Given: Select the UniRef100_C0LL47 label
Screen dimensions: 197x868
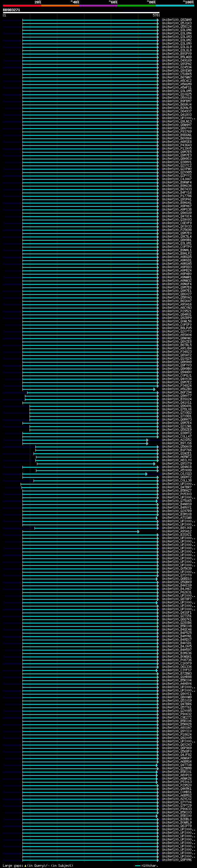Looking at the screenshot, I should pos(177,437).
